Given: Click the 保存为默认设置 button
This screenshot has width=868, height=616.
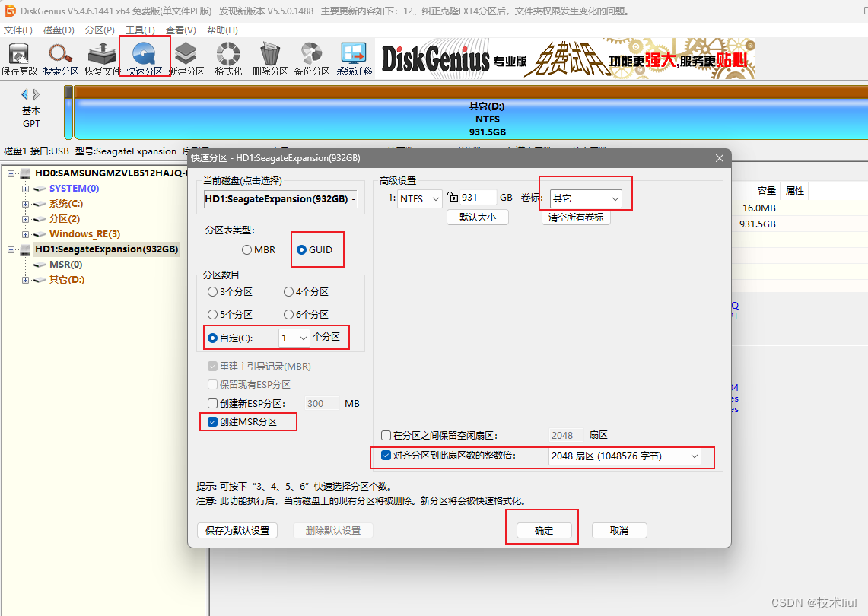Looking at the screenshot, I should 237,530.
